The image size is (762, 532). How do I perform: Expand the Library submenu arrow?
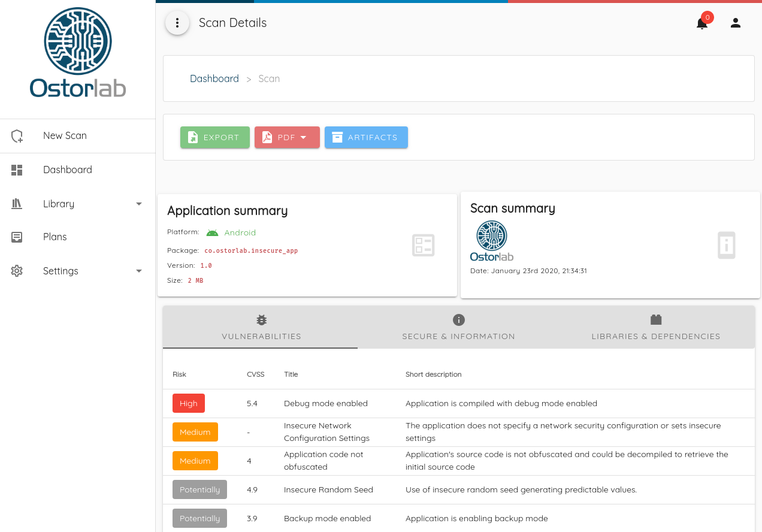(139, 204)
